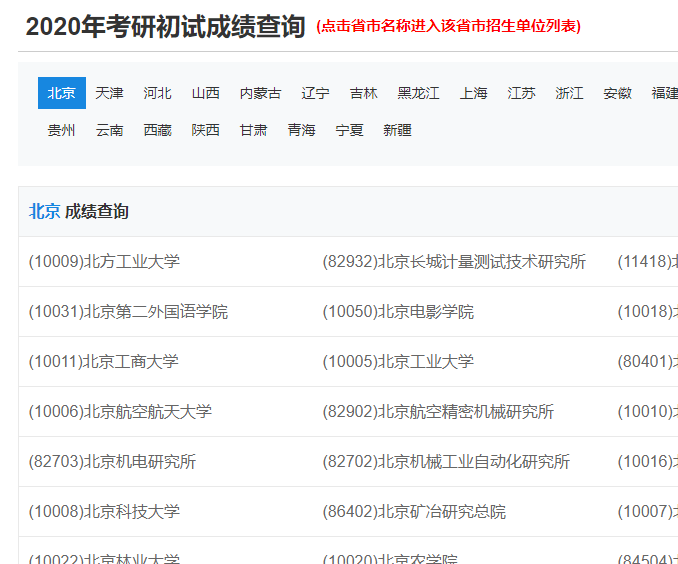Select the 上海 tab
Viewport: 678px width, 564px height.
pyautogui.click(x=473, y=93)
